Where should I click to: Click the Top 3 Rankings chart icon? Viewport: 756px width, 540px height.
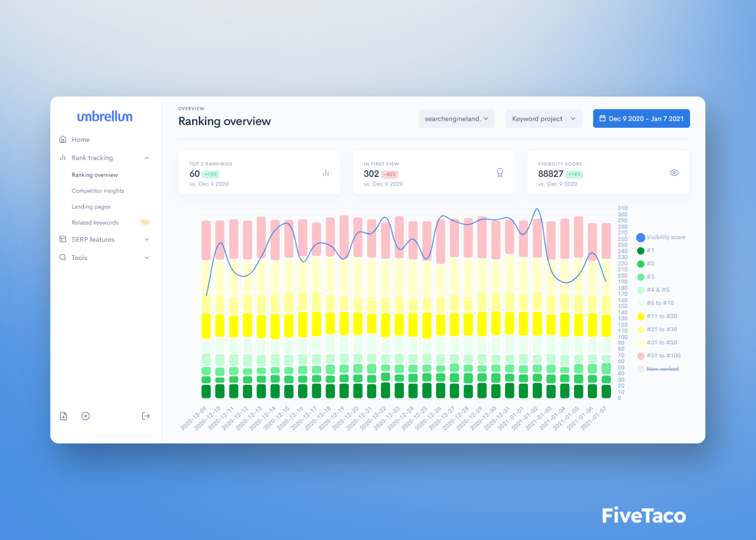tap(326, 173)
